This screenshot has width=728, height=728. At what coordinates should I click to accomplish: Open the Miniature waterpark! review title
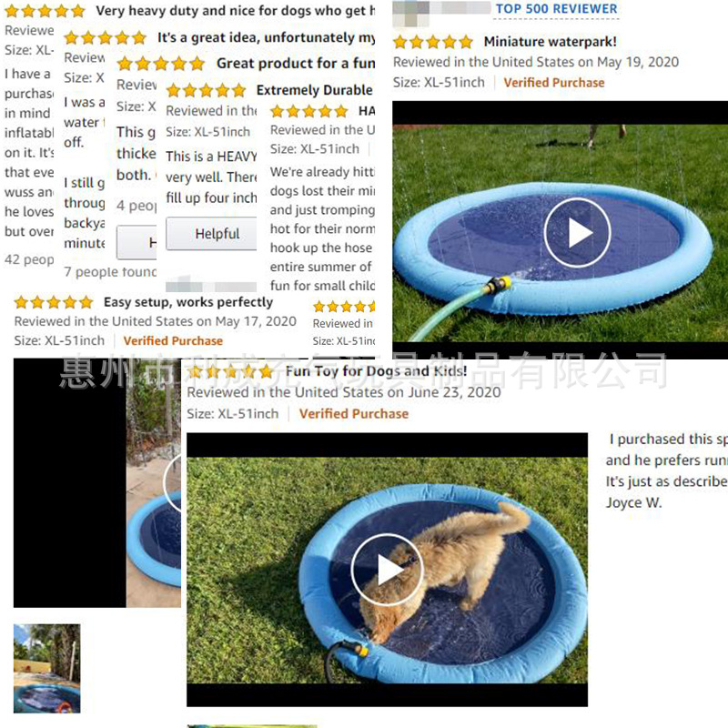click(x=551, y=42)
